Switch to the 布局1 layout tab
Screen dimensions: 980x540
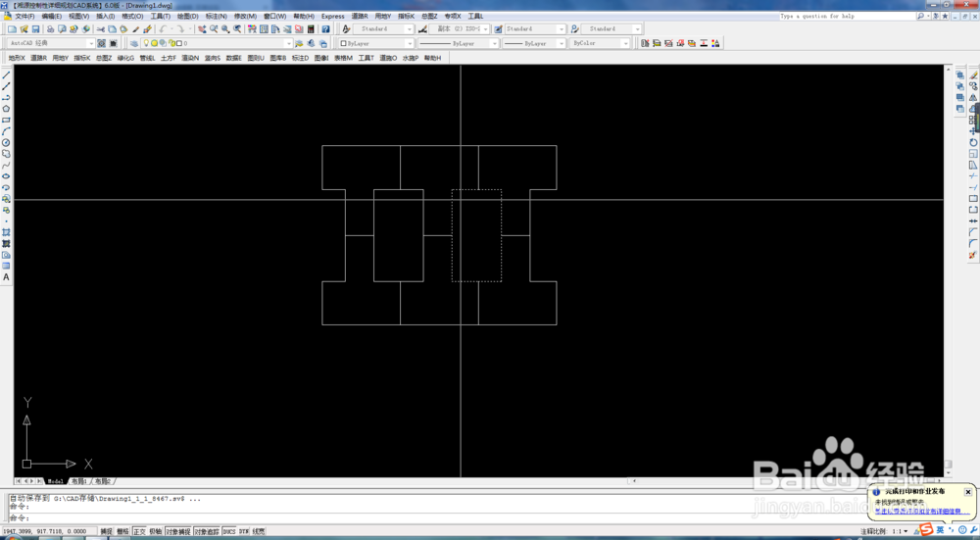coord(78,481)
